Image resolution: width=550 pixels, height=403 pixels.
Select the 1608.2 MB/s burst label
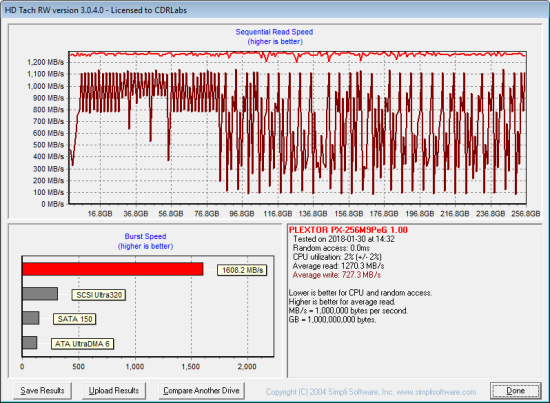point(242,270)
